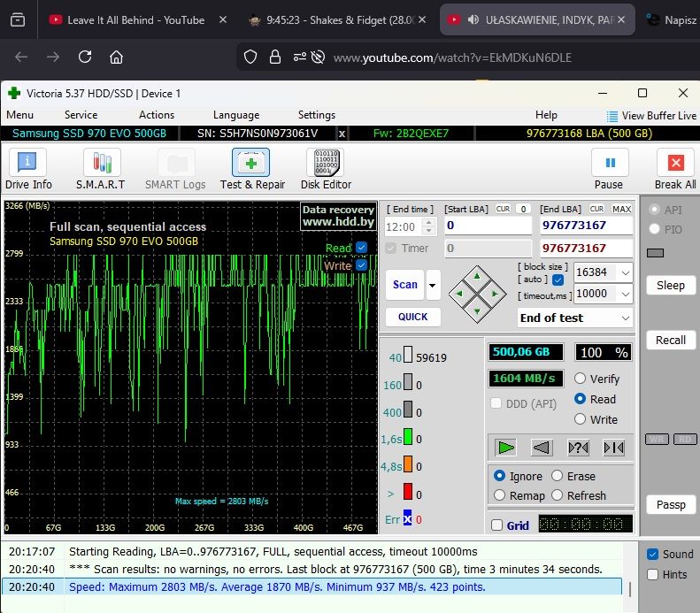
Task: Click the x next to serial number
Action: click(x=342, y=134)
